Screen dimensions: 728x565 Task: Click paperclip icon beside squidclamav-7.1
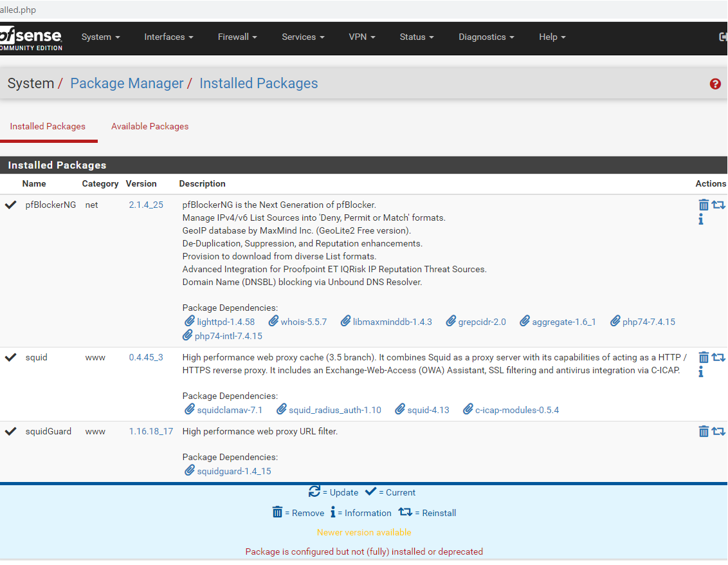click(190, 409)
